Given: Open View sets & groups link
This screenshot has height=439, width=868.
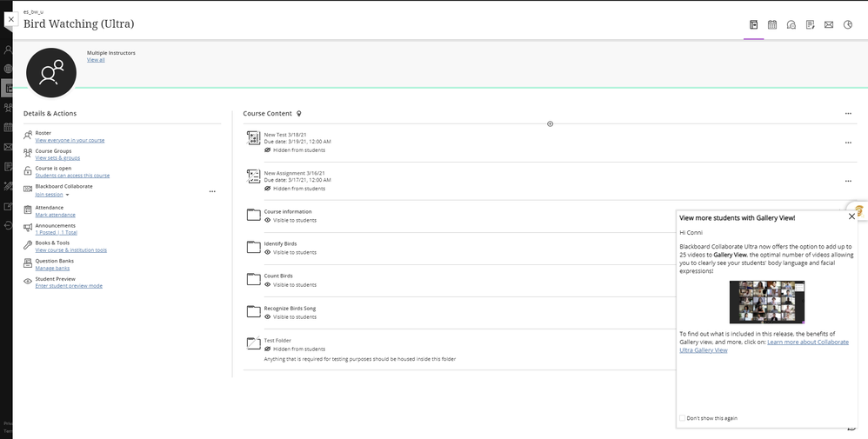Looking at the screenshot, I should coord(57,157).
